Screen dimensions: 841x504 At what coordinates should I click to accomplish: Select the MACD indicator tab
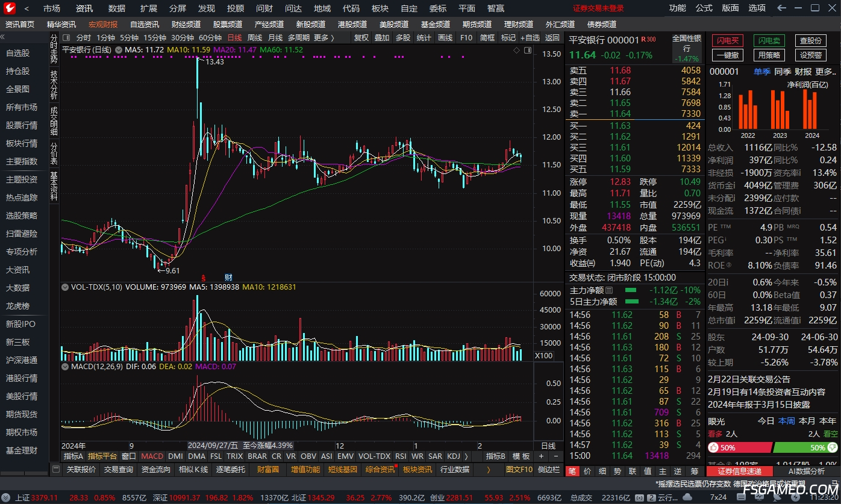(x=152, y=456)
